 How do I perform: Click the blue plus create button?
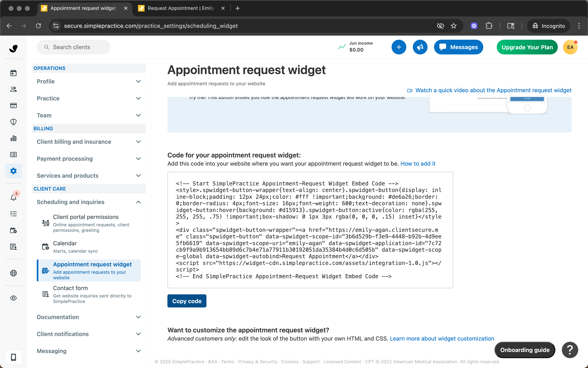tap(399, 47)
